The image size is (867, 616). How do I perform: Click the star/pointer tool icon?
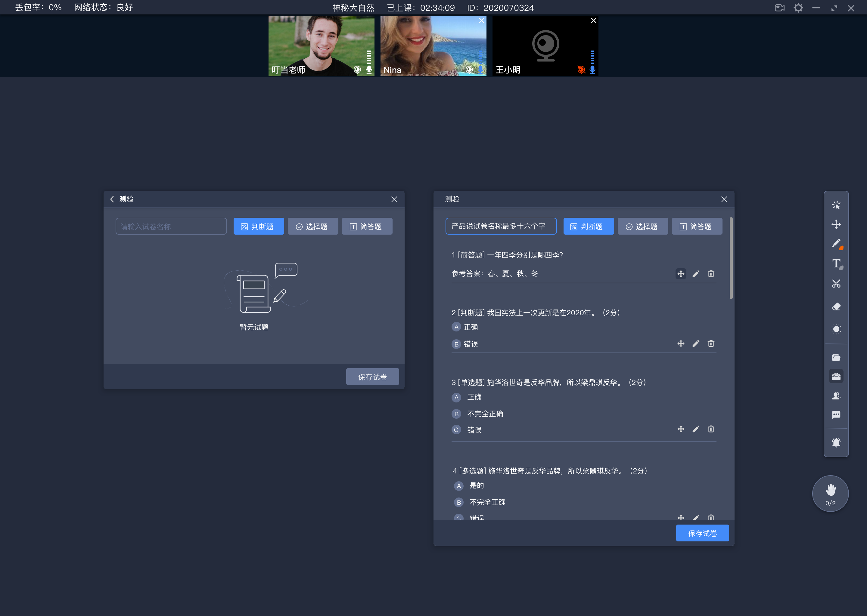point(836,205)
